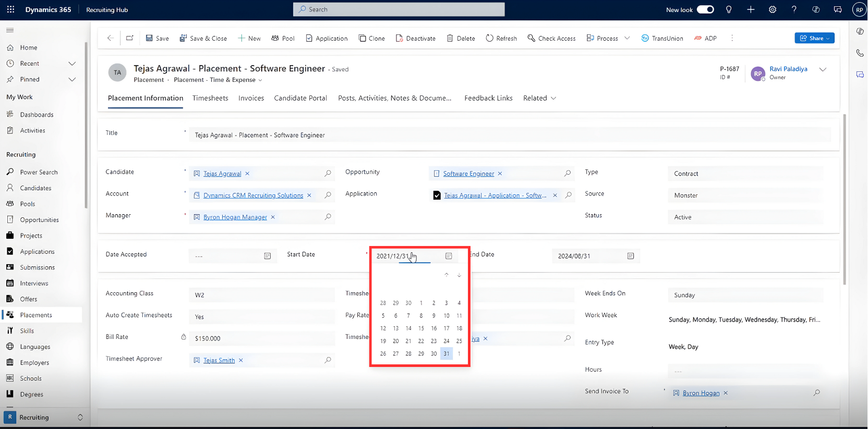This screenshot has width=868, height=429.
Task: Open Date Accepted calendar picker icon
Action: (x=268, y=256)
